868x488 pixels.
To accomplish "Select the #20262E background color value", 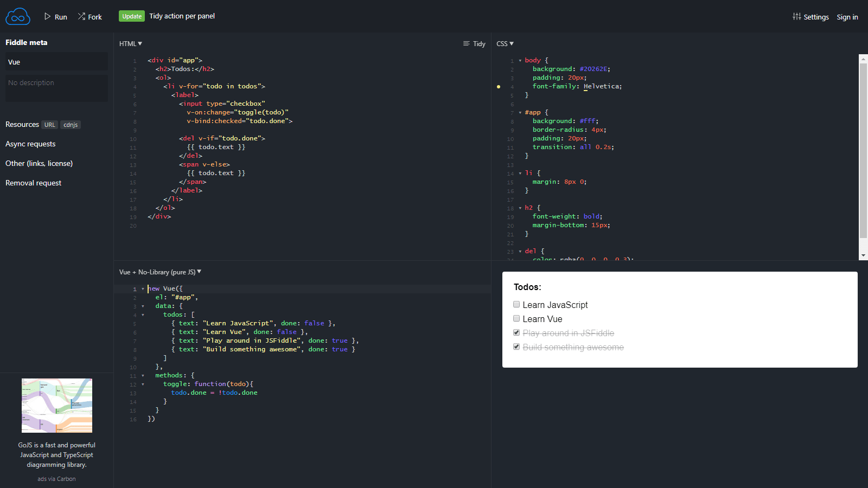I will pyautogui.click(x=594, y=69).
